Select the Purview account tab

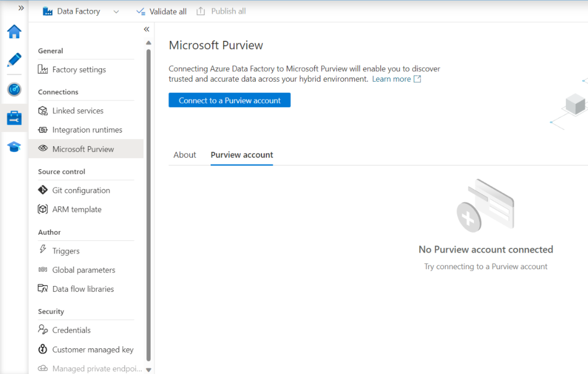point(242,155)
